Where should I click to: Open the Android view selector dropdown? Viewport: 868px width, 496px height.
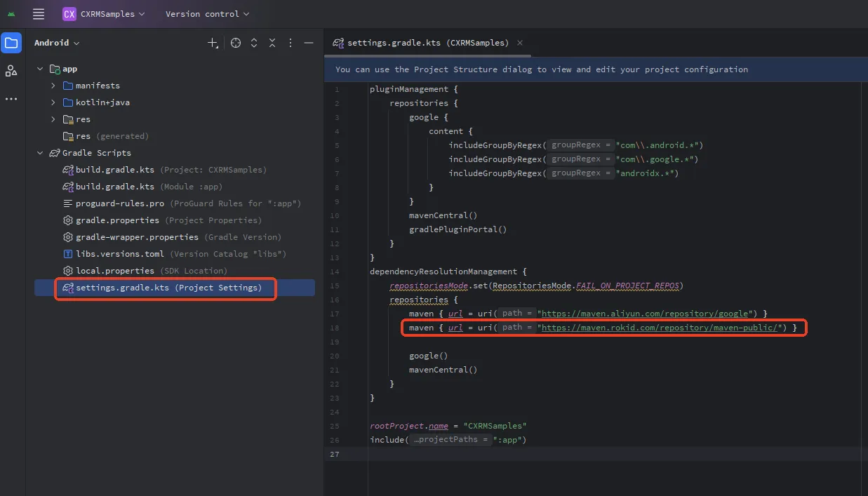click(57, 43)
